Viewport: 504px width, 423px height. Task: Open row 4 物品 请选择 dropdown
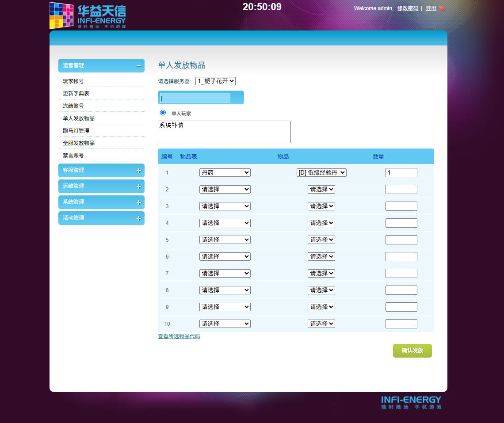[321, 223]
